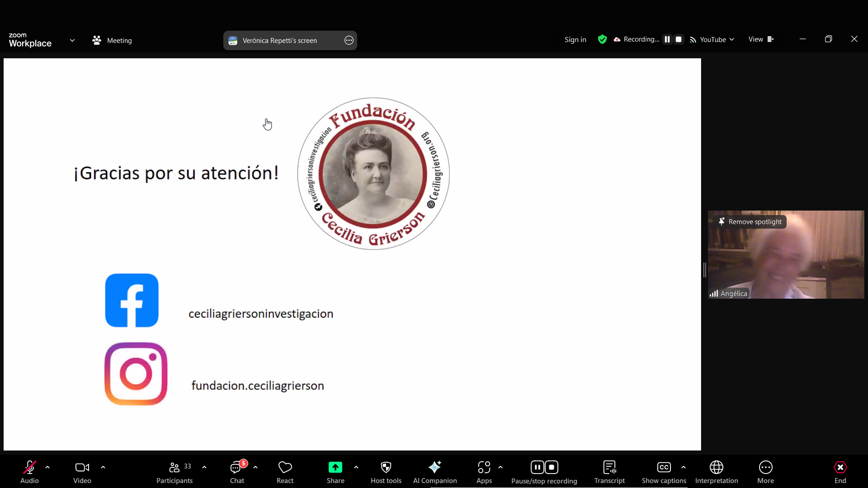868x488 pixels.
Task: Open the React emoji menu
Action: [285, 471]
